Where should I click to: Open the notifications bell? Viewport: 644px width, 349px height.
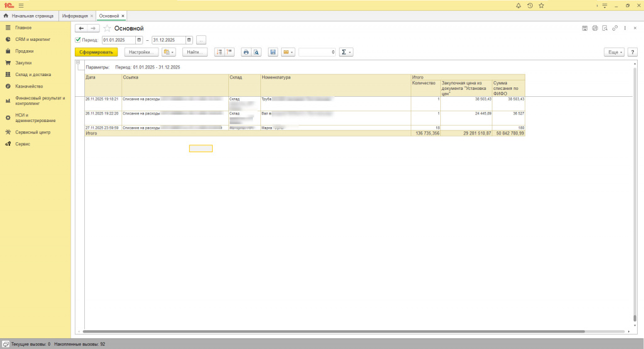coord(518,6)
